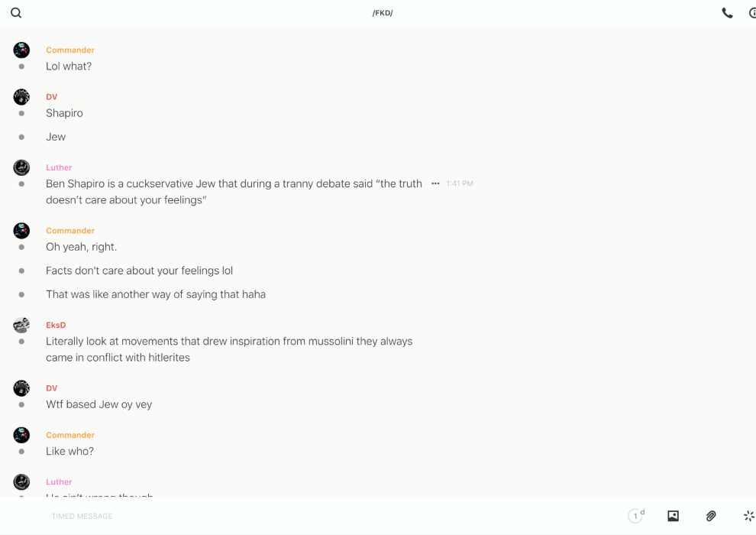Click the send picture icon

tap(673, 516)
